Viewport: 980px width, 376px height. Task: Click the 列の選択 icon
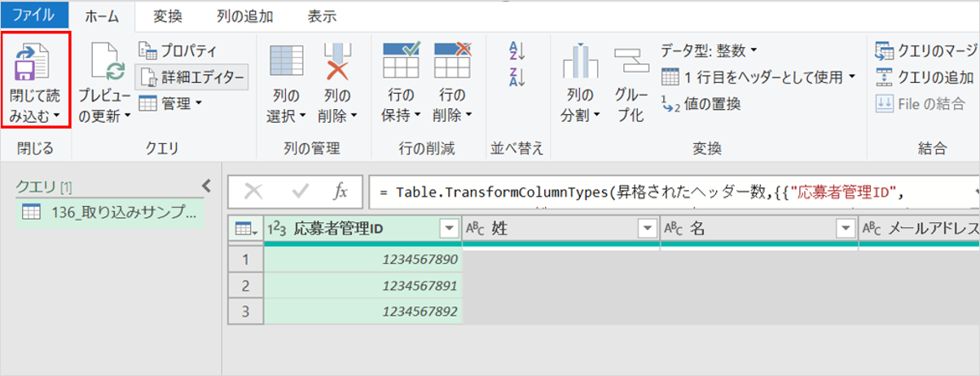(286, 62)
